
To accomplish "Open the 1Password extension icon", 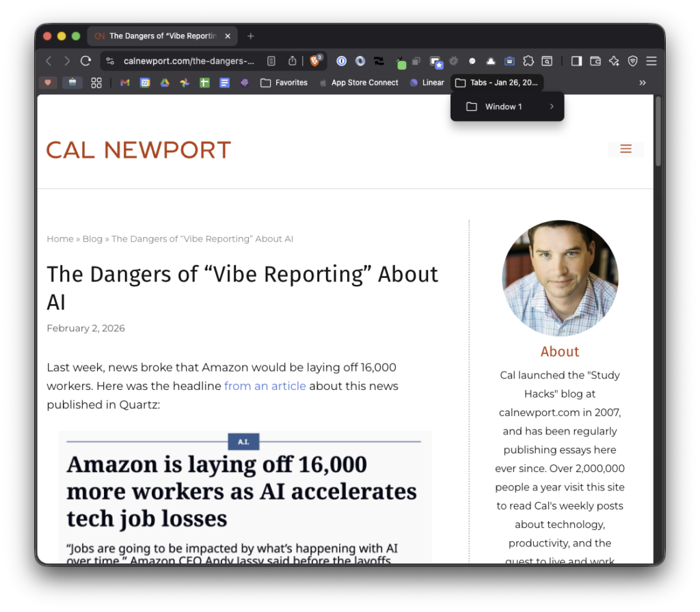I will coord(341,61).
